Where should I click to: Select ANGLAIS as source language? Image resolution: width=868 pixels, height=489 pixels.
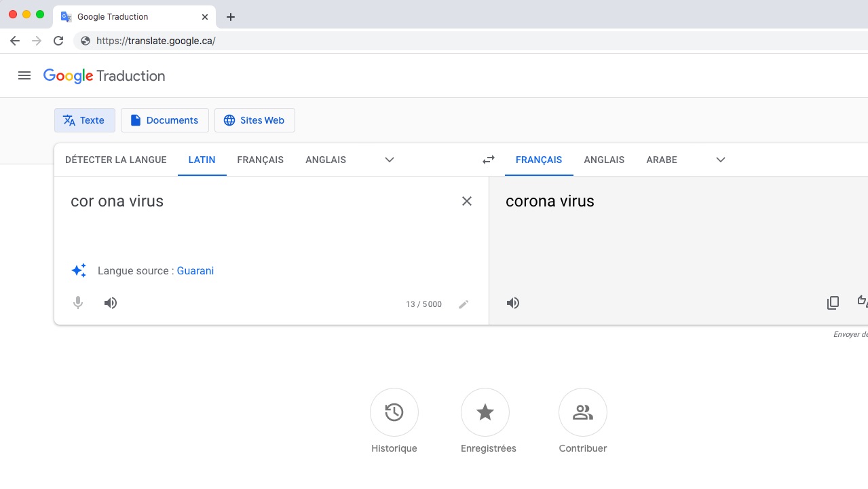(326, 160)
